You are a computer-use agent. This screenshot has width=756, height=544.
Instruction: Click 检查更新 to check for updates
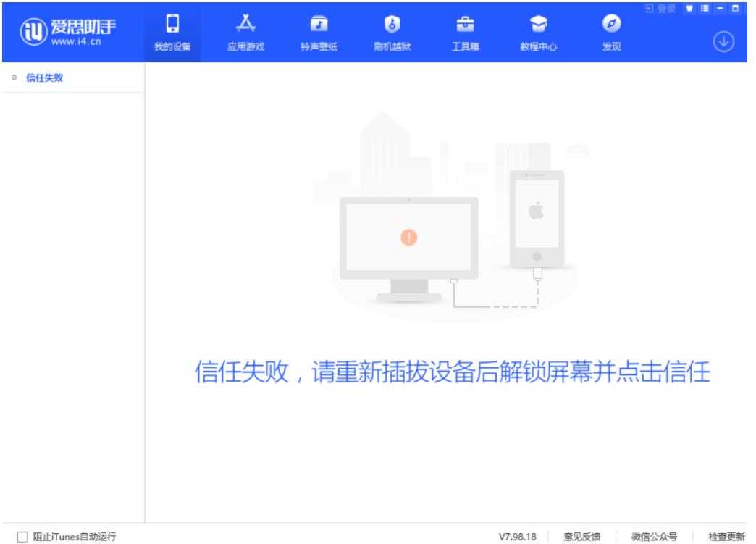726,537
